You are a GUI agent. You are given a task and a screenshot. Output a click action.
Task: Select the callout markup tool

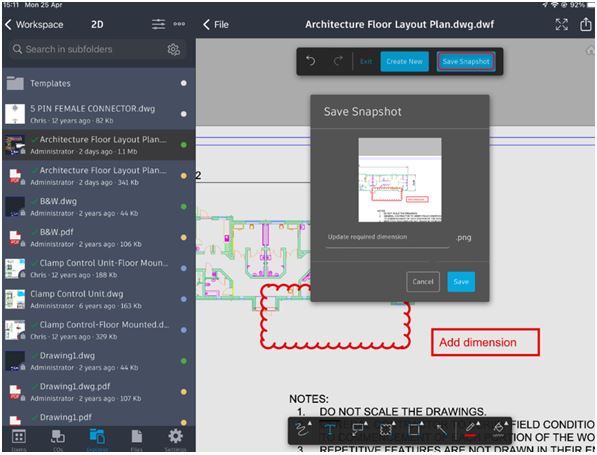[x=358, y=429]
